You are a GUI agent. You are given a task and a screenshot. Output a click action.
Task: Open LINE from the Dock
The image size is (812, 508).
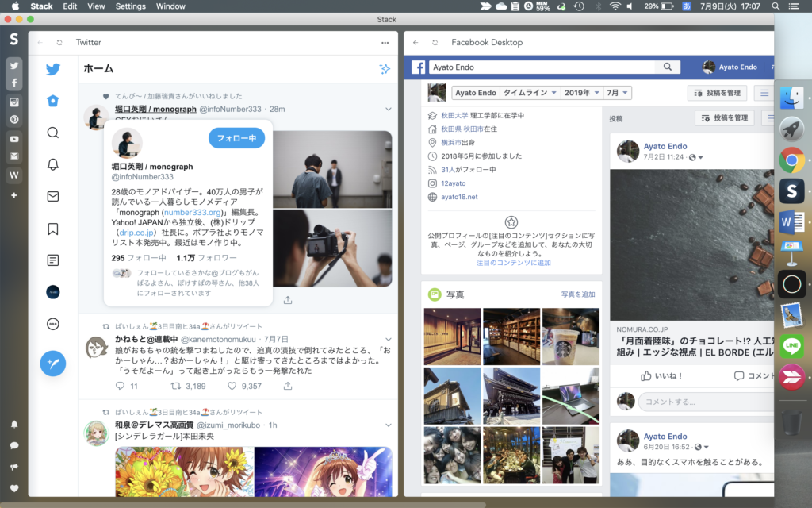[x=791, y=346]
